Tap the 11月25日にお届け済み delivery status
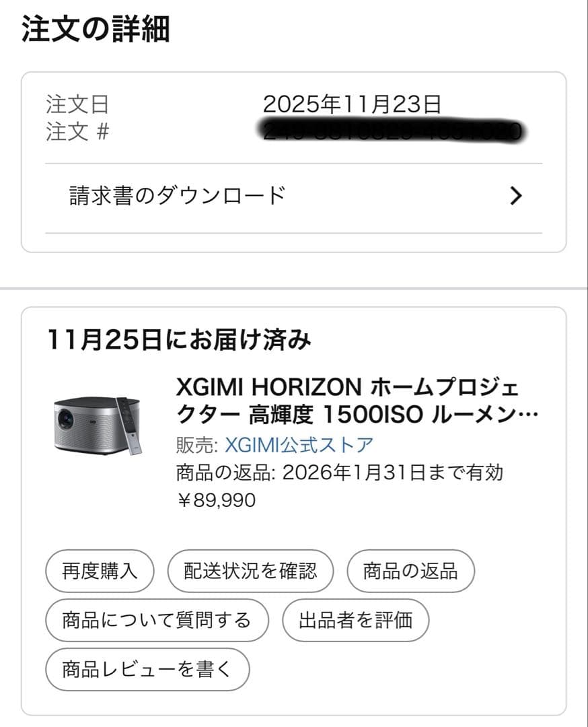 (179, 340)
